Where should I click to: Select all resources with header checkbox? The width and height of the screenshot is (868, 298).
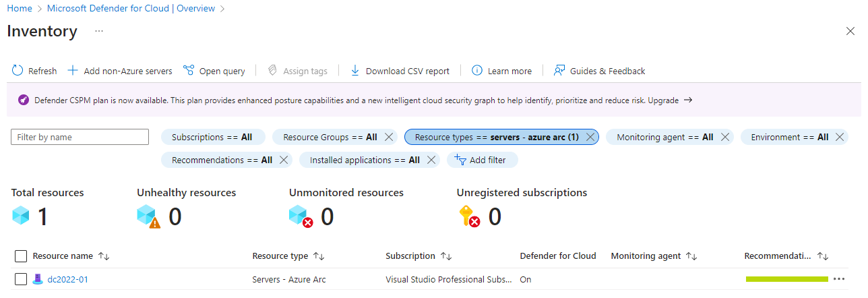tap(21, 256)
